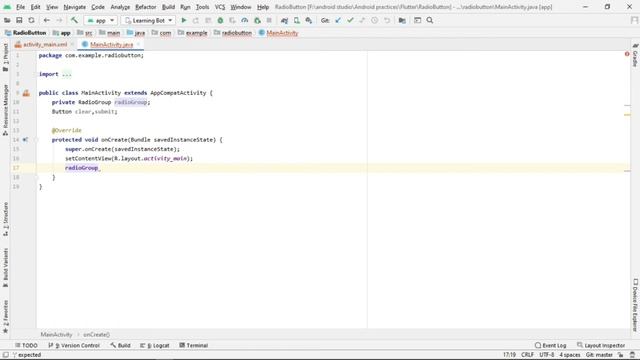
Task: Open the File menu
Action: (x=20, y=7)
